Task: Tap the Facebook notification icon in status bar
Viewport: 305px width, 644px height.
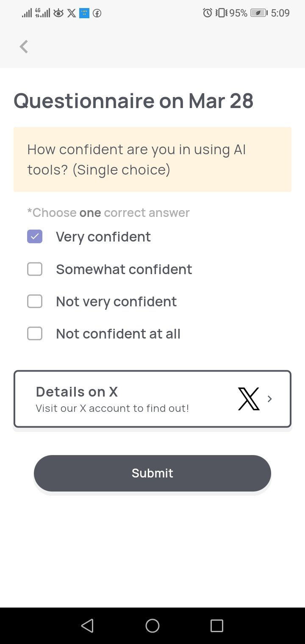Action: pyautogui.click(x=97, y=13)
